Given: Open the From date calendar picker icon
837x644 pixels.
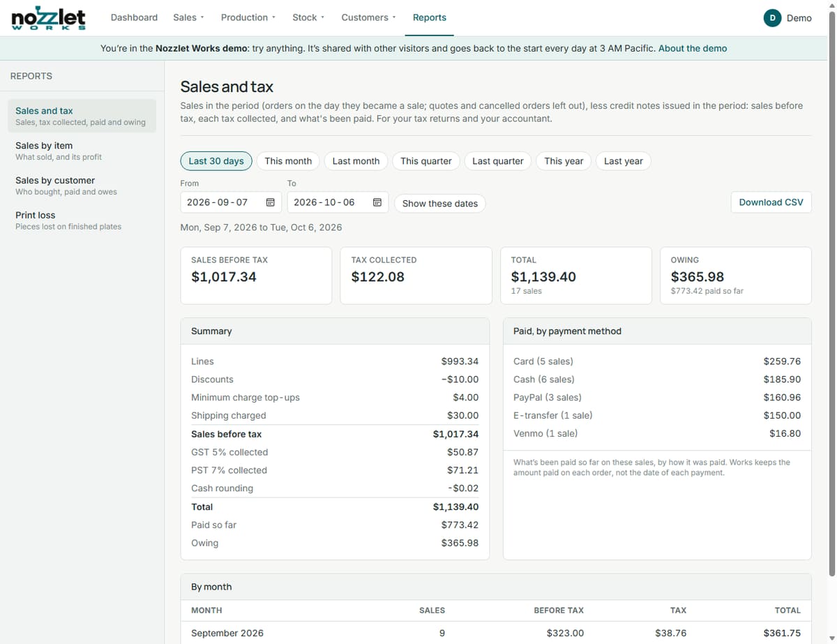Looking at the screenshot, I should click(270, 202).
